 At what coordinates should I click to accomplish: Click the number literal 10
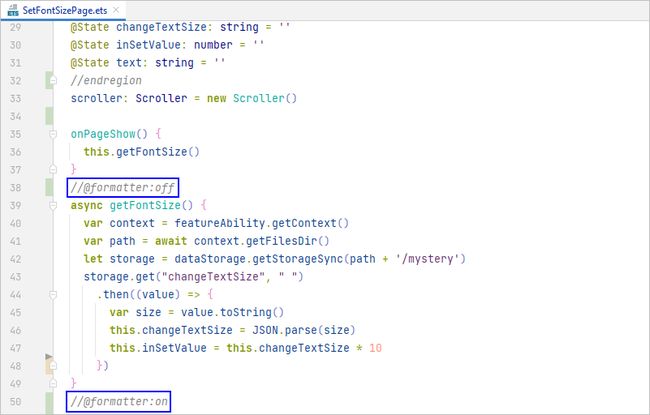point(375,348)
